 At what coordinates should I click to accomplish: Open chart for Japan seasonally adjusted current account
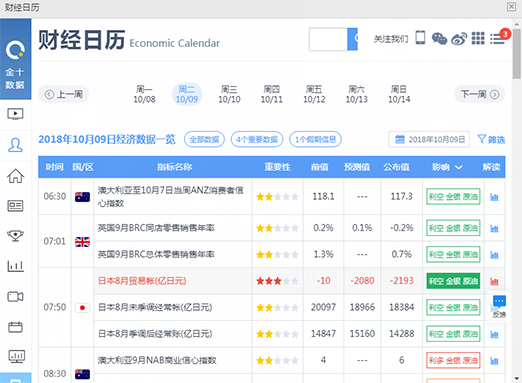pyautogui.click(x=494, y=334)
